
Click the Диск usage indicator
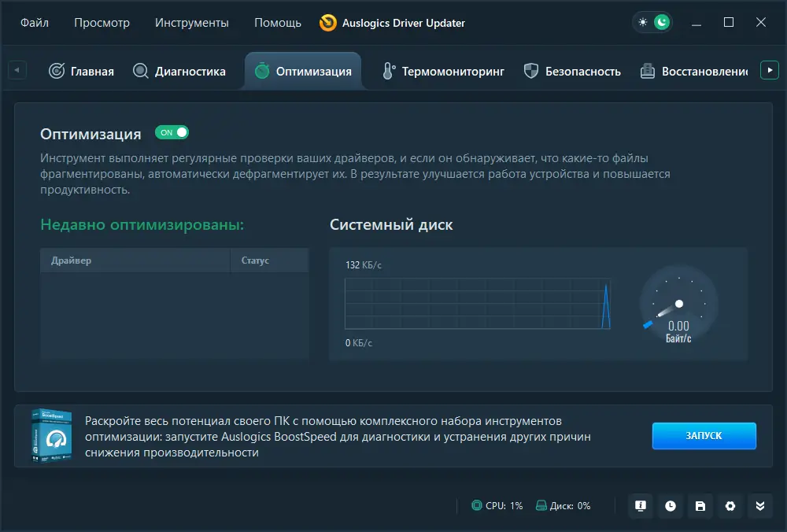(x=563, y=506)
